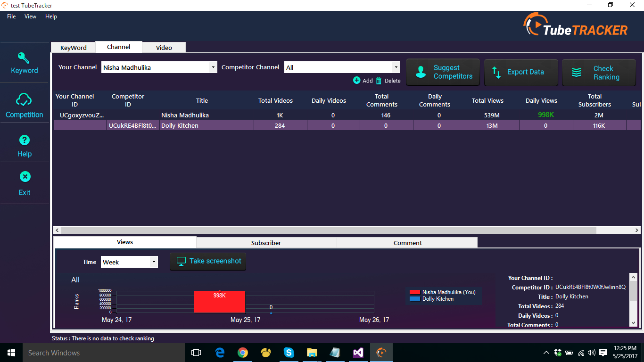The image size is (644, 362).
Task: Click the Total Views column header
Action: [x=487, y=100]
